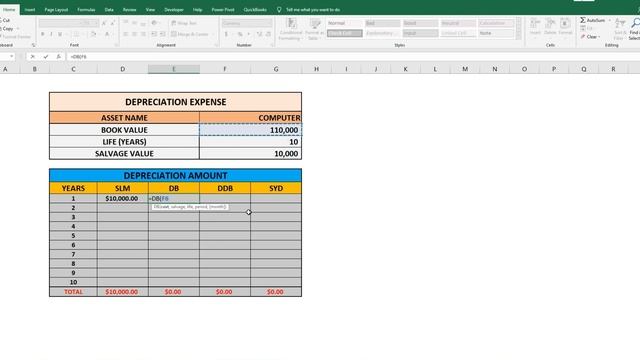Open the Formulas tab

tap(86, 9)
